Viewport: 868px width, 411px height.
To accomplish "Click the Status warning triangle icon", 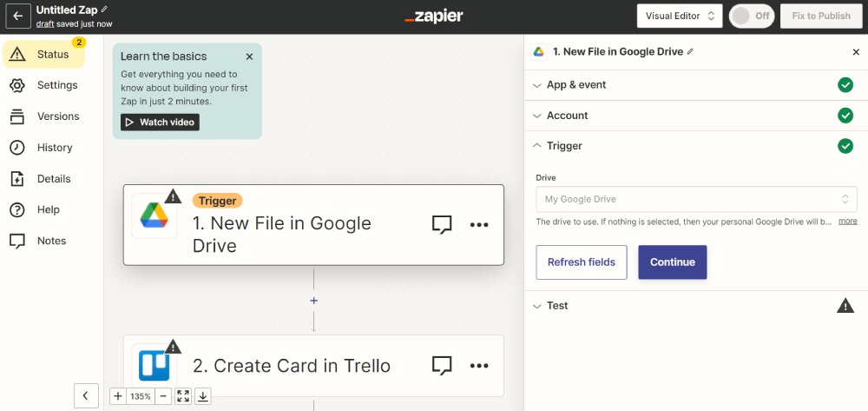I will coord(17,54).
